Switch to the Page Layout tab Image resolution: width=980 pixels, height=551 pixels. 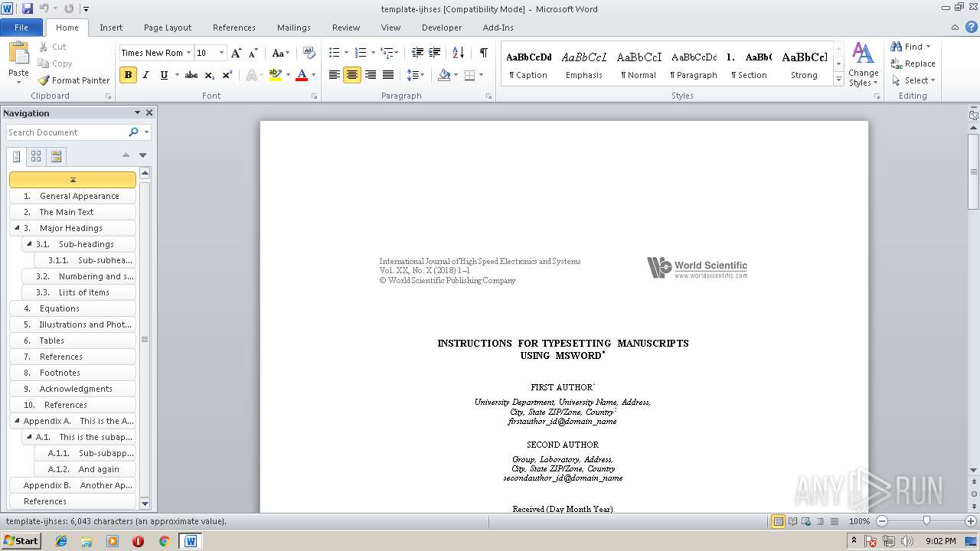tap(168, 28)
